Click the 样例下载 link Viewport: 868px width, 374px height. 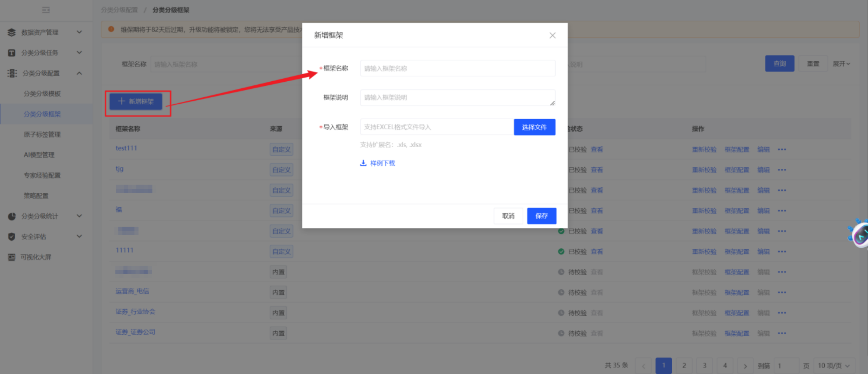[383, 163]
